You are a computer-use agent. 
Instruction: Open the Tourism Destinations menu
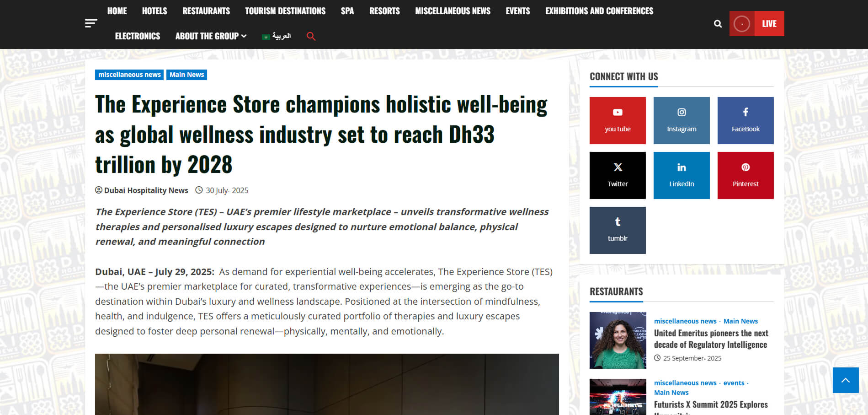pos(285,11)
